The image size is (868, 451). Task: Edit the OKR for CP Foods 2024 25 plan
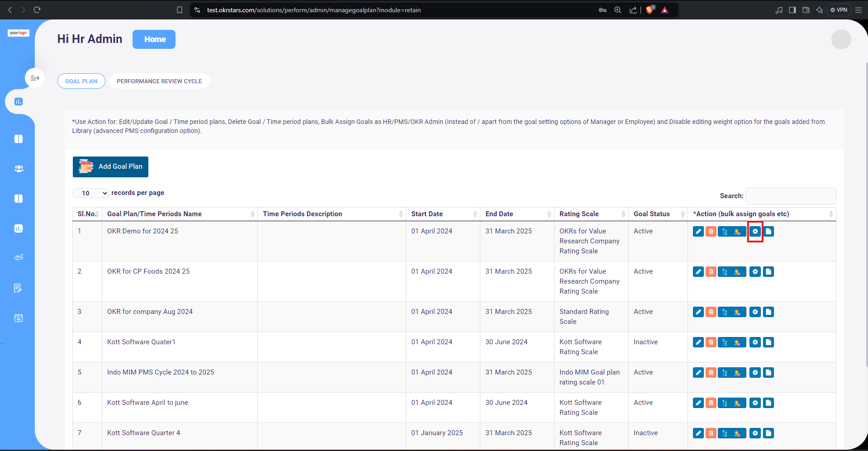click(x=698, y=272)
